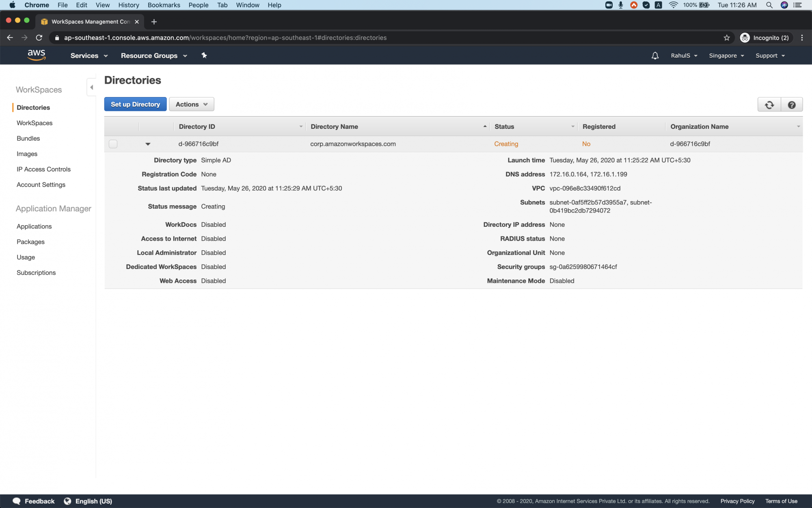Image resolution: width=812 pixels, height=508 pixels.
Task: Open the Incognito profile icon in Chrome
Action: (745, 37)
